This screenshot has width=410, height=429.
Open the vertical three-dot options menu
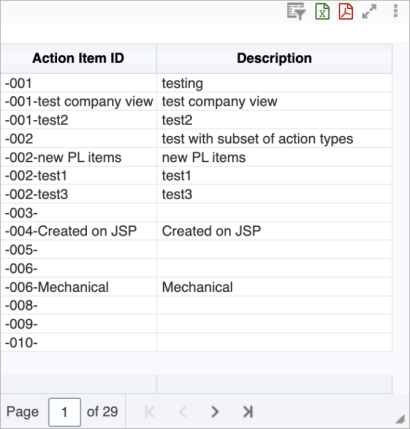(395, 11)
